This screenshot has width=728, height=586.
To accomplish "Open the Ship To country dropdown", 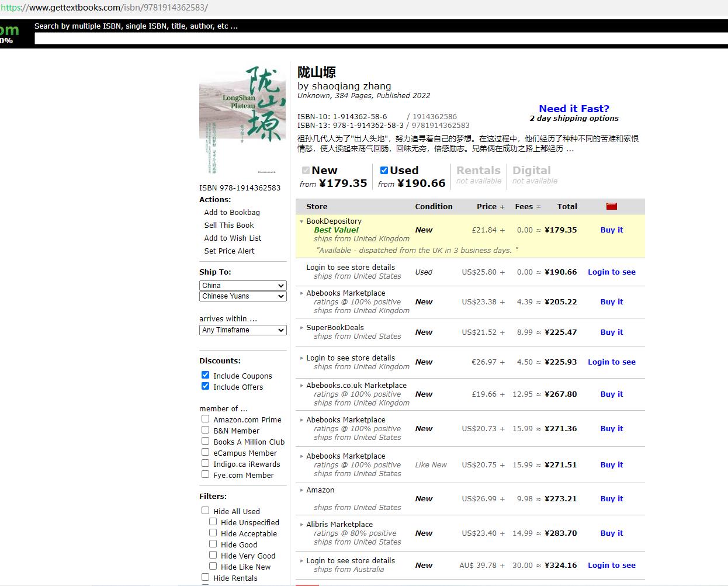I will coord(242,286).
